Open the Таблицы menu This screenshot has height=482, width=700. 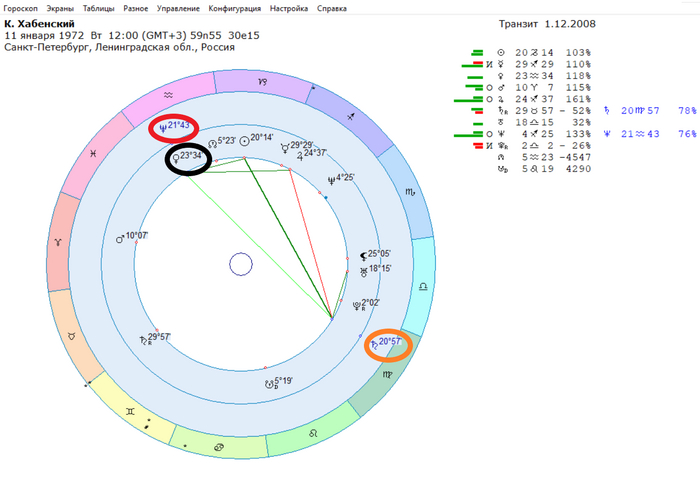[x=99, y=8]
